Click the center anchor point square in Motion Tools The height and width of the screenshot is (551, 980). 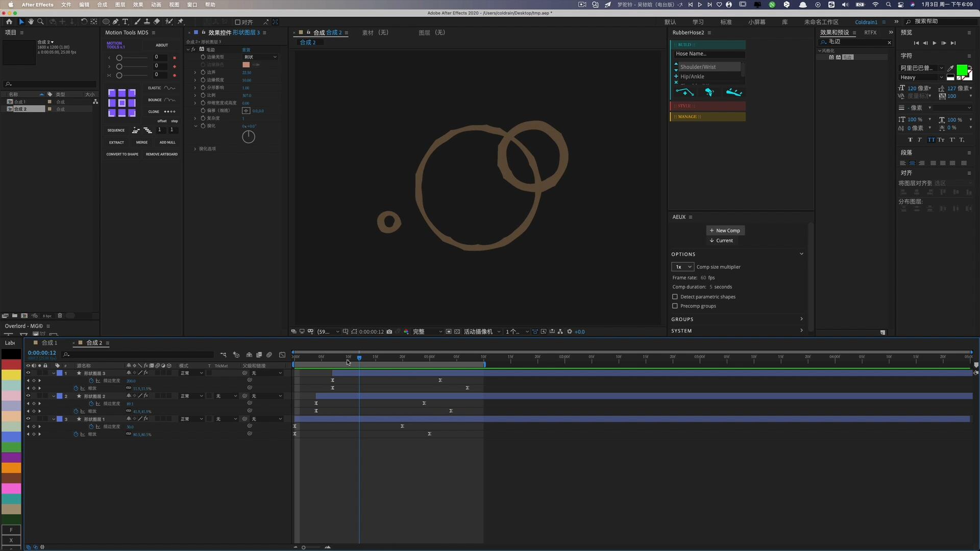(122, 103)
